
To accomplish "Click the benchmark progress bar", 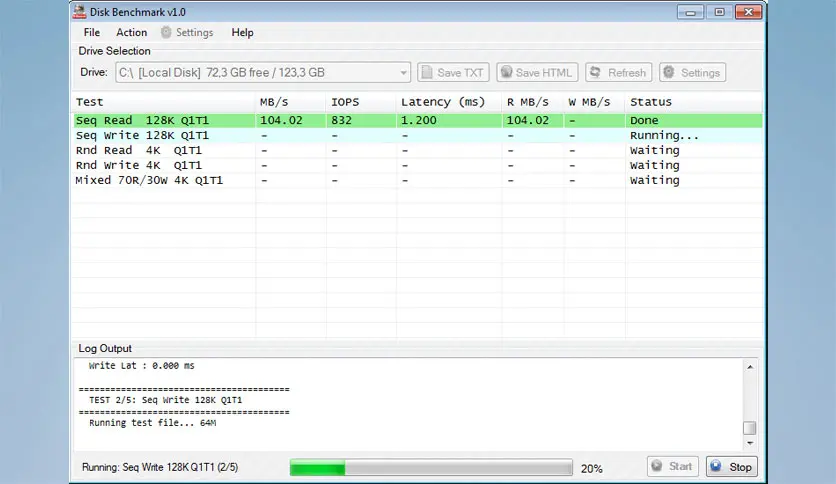I will pyautogui.click(x=431, y=467).
